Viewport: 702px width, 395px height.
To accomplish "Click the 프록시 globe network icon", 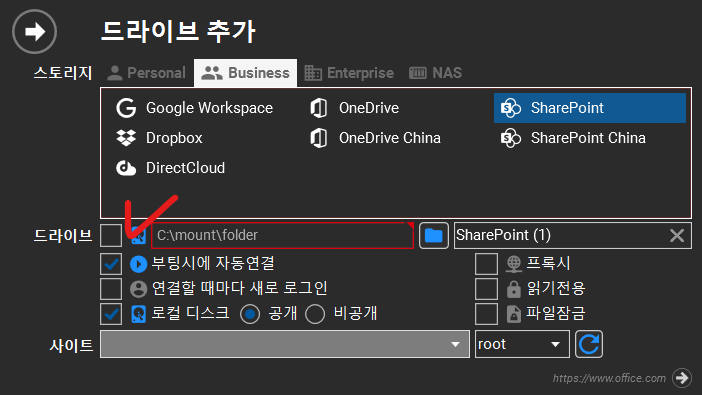I will click(x=514, y=264).
